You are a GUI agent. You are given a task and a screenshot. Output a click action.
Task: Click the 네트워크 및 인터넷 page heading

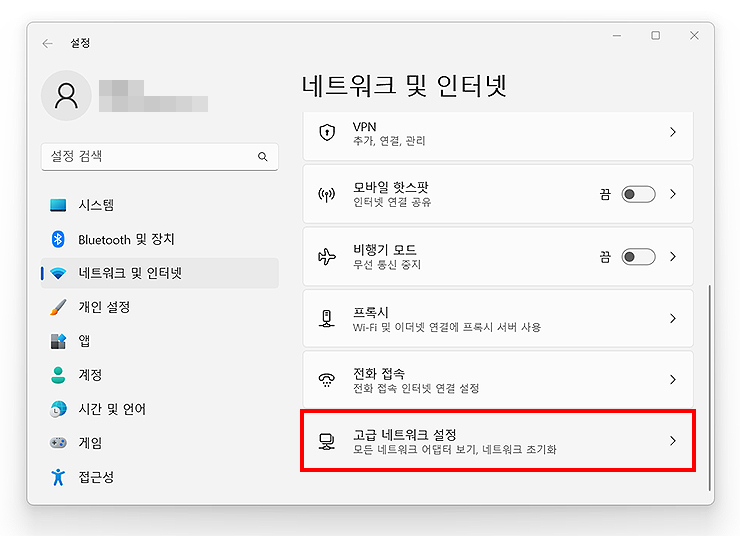point(404,86)
